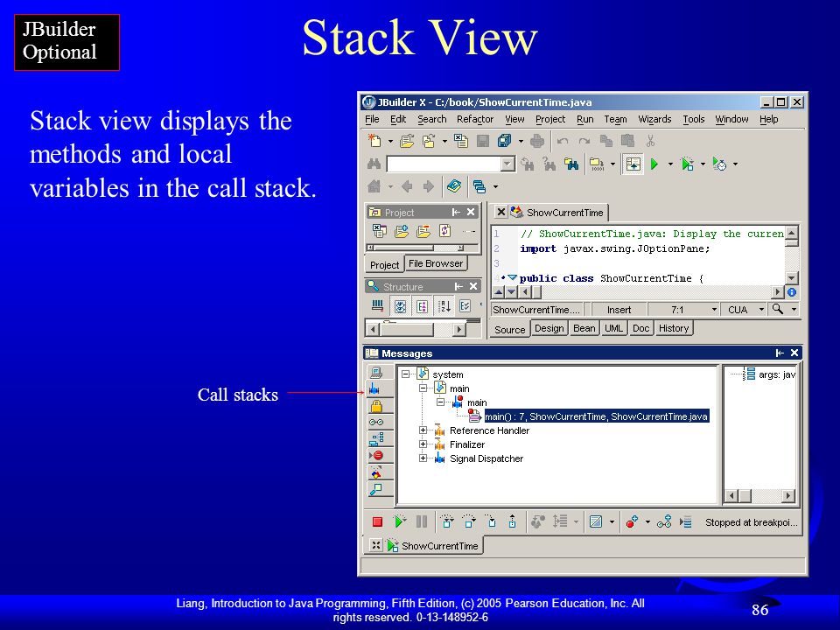Click the Undo arrow icon

[x=563, y=141]
